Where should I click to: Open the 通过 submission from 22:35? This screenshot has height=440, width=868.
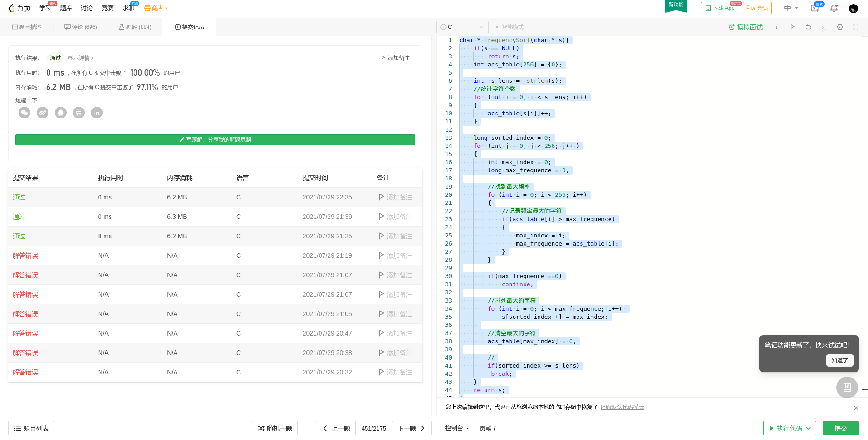click(19, 197)
